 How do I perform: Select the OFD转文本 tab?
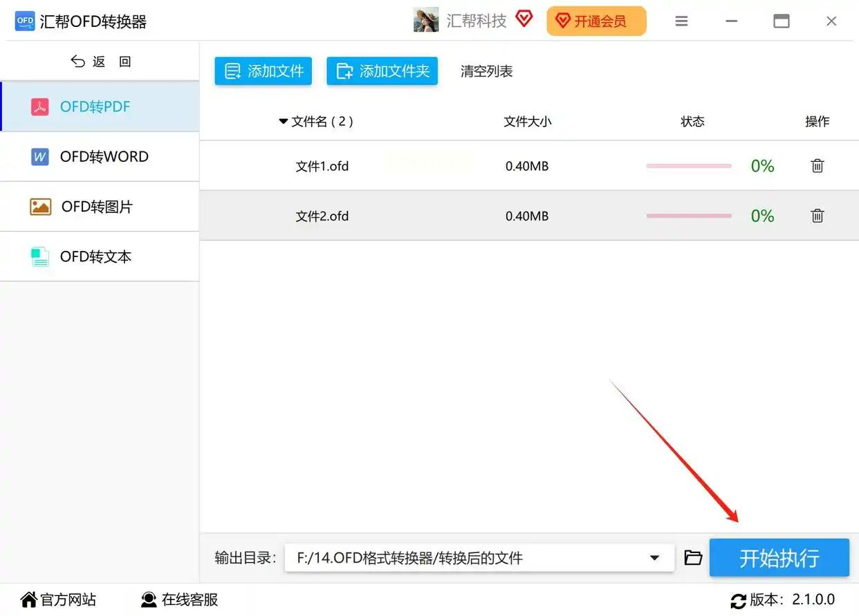click(x=100, y=256)
